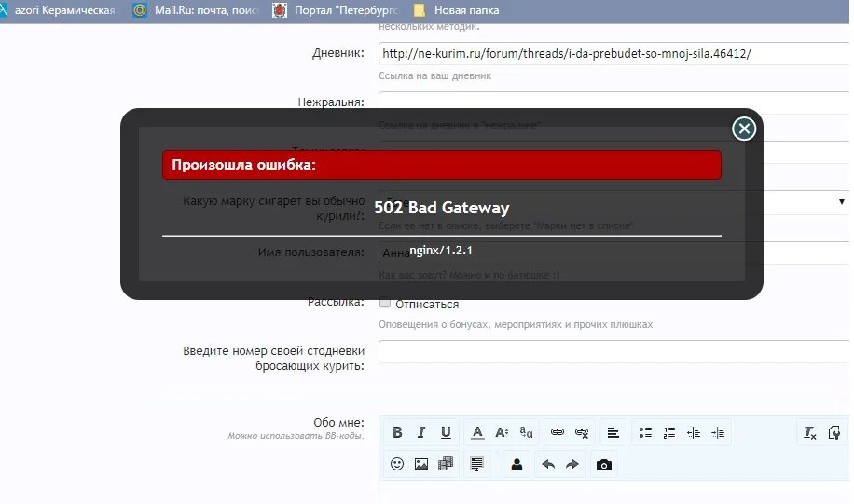The image size is (854, 504).
Task: Insert an image via picture icon
Action: [421, 464]
